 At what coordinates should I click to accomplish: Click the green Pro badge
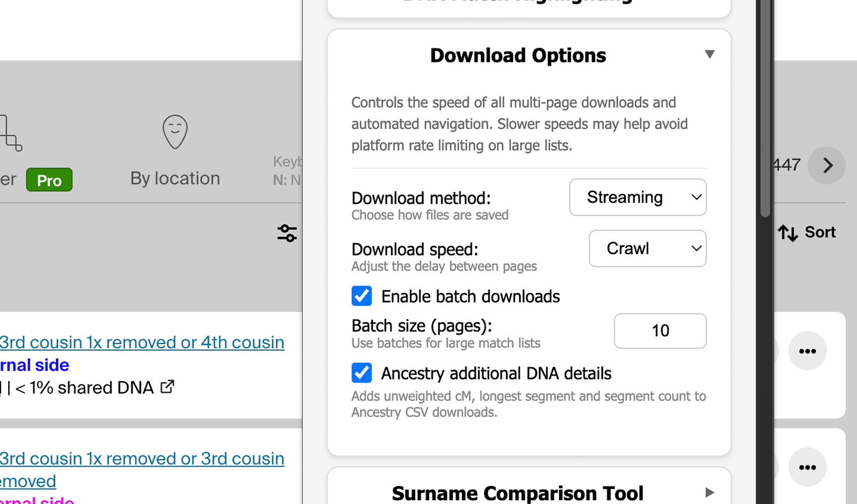(x=49, y=180)
